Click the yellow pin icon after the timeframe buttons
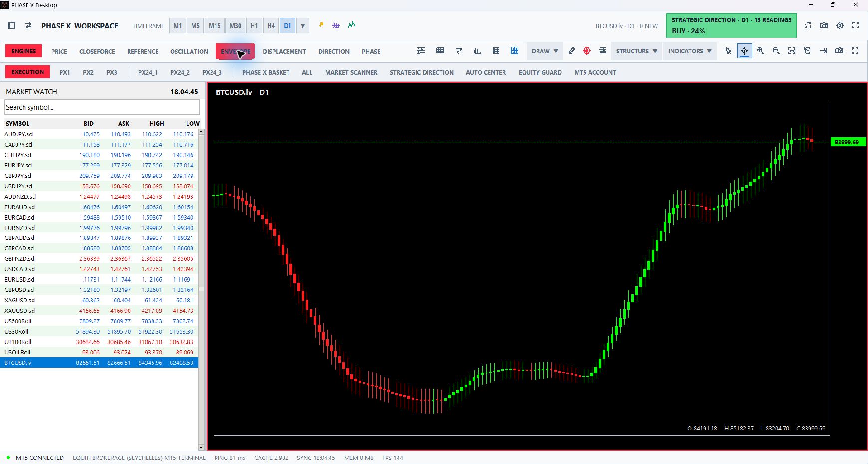The height and width of the screenshot is (464, 868). [x=321, y=25]
